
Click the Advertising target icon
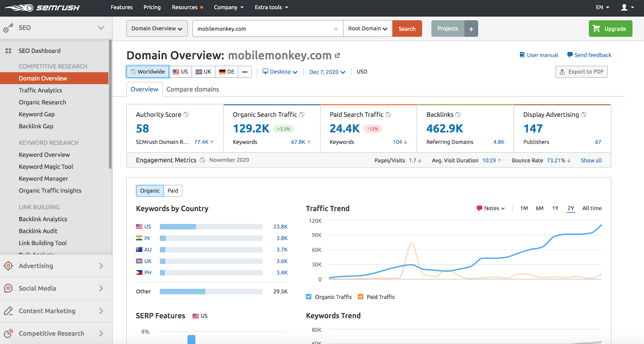[x=8, y=266]
